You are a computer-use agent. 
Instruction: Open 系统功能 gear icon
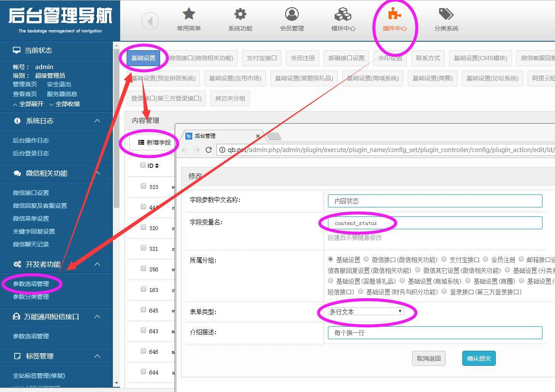click(240, 15)
